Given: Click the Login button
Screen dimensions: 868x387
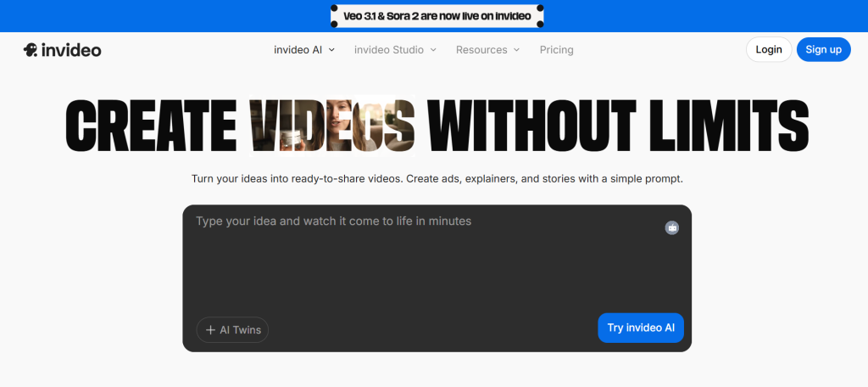Looking at the screenshot, I should pos(769,49).
